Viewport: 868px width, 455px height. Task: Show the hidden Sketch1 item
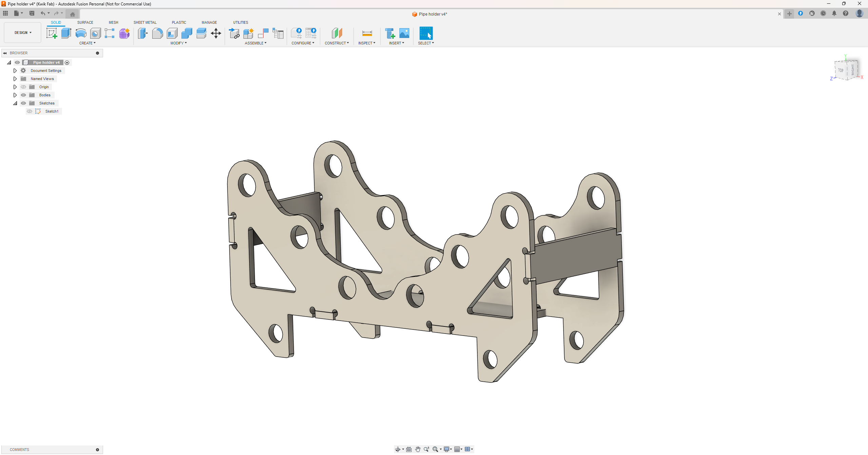[29, 111]
